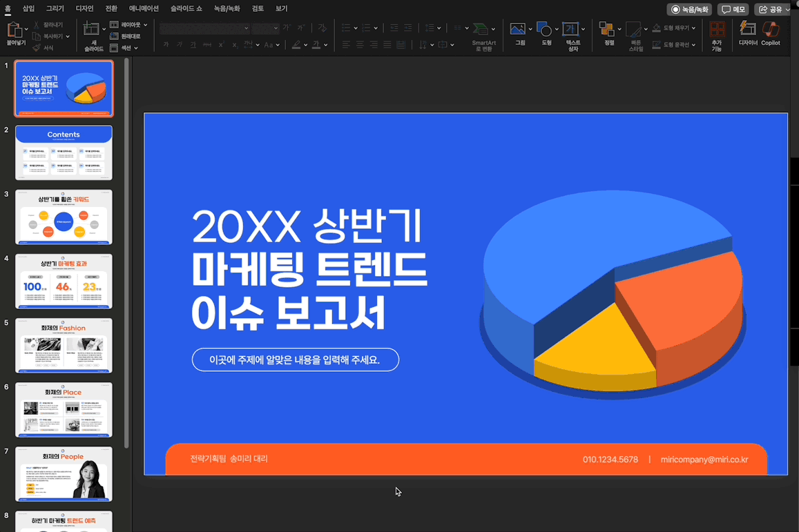The width and height of the screenshot is (799, 532).
Task: Click the Shape outline (도형 윤곽선) icon
Action: 656,45
